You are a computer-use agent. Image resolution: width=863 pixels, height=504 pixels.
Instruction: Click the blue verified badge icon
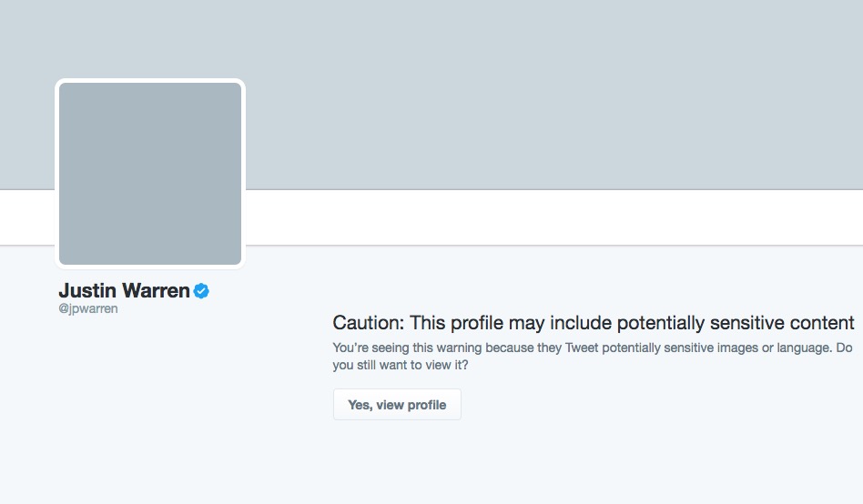(201, 291)
